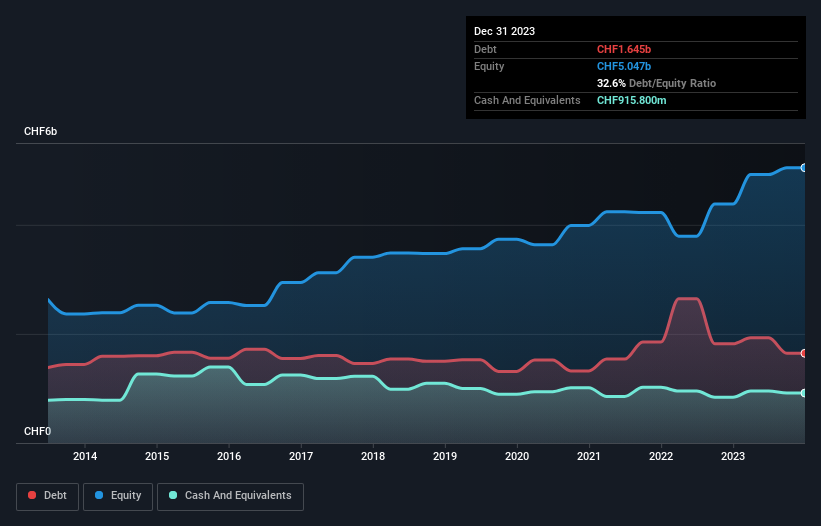Toggle the Equity series legend button
Image resolution: width=821 pixels, height=526 pixels.
click(x=118, y=496)
